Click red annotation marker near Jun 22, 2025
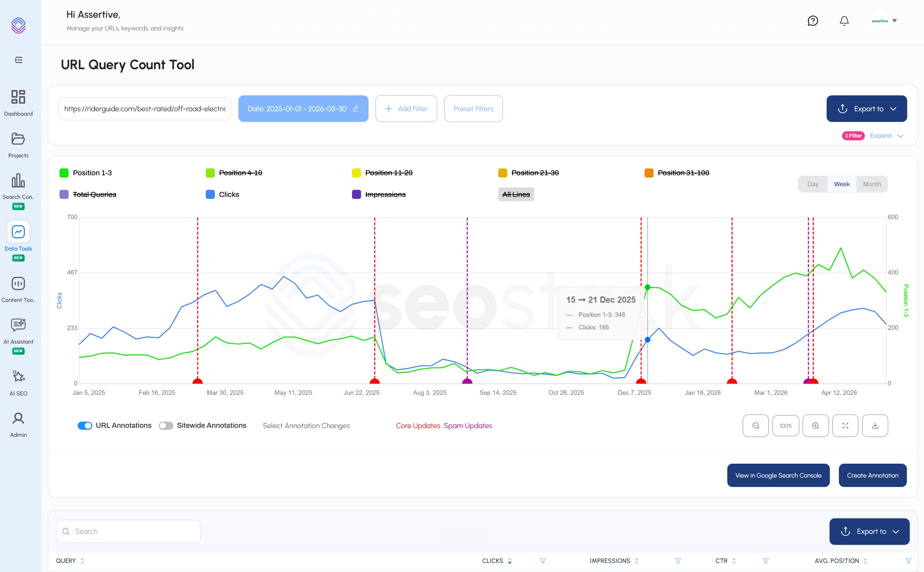This screenshot has width=924, height=572. (x=374, y=381)
